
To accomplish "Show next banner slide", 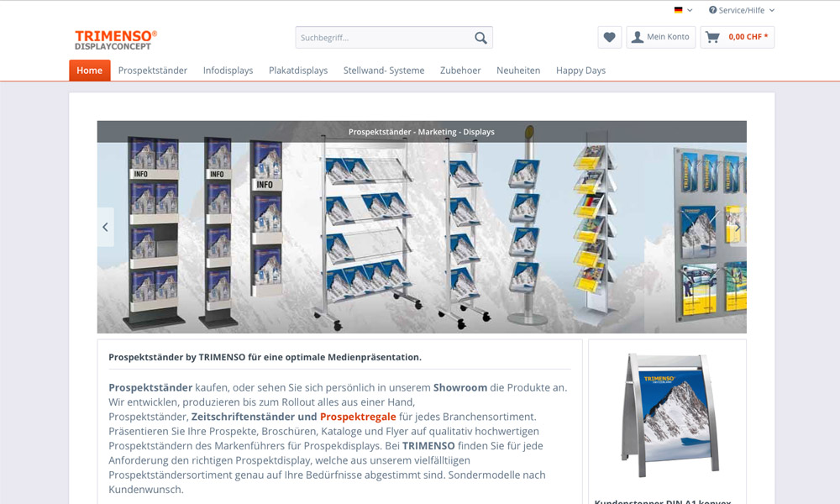I will pos(738,227).
